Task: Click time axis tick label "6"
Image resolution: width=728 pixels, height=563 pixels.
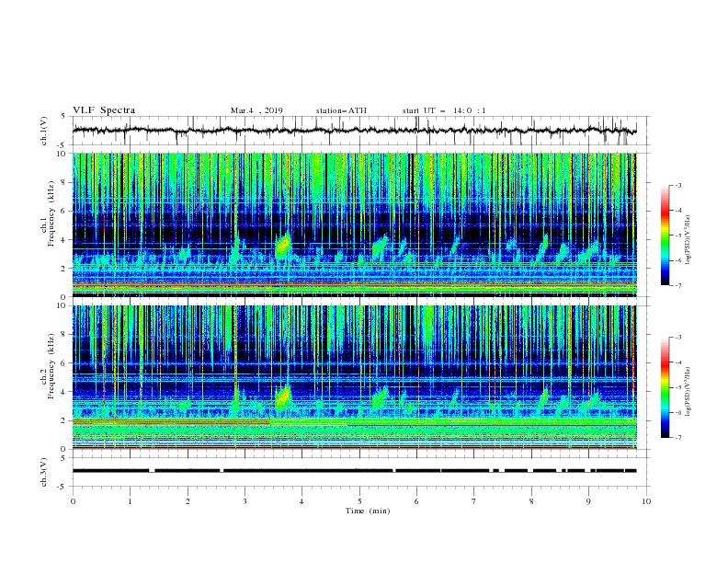Action: [416, 501]
